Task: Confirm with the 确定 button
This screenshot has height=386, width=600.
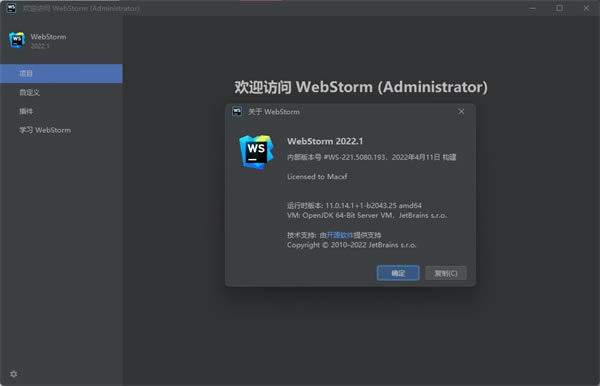Action: (x=398, y=273)
